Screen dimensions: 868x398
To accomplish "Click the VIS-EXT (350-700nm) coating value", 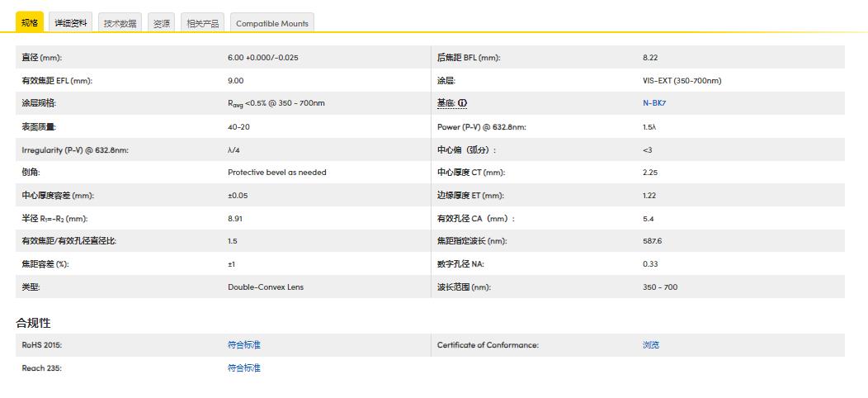I will [682, 81].
